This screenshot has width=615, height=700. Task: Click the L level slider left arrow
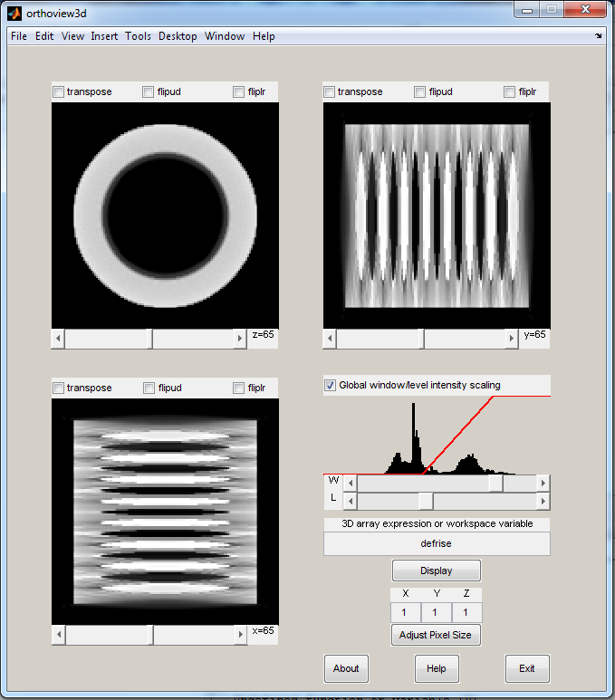tap(351, 502)
